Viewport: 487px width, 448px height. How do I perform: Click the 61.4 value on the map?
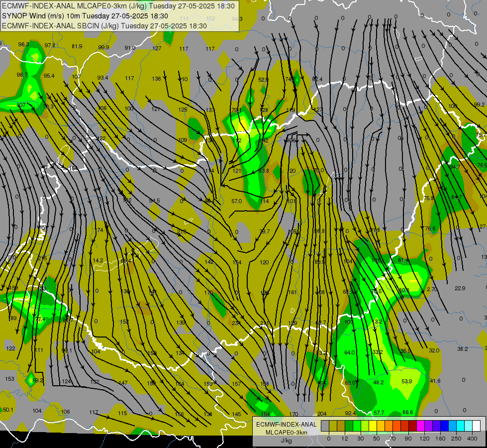(403, 260)
